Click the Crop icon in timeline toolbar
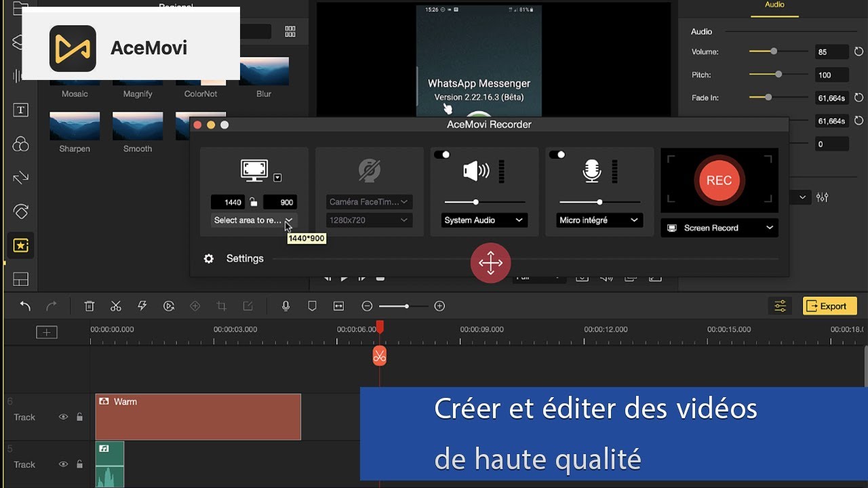 pos(221,306)
